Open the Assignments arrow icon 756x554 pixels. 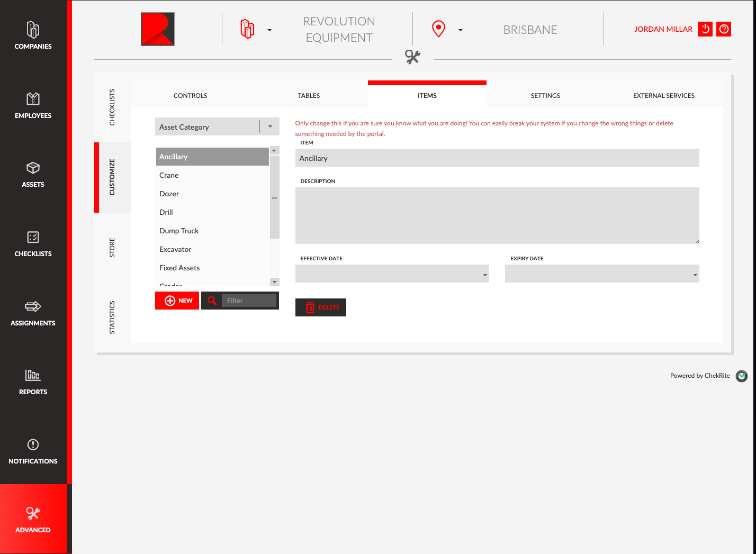click(x=33, y=306)
